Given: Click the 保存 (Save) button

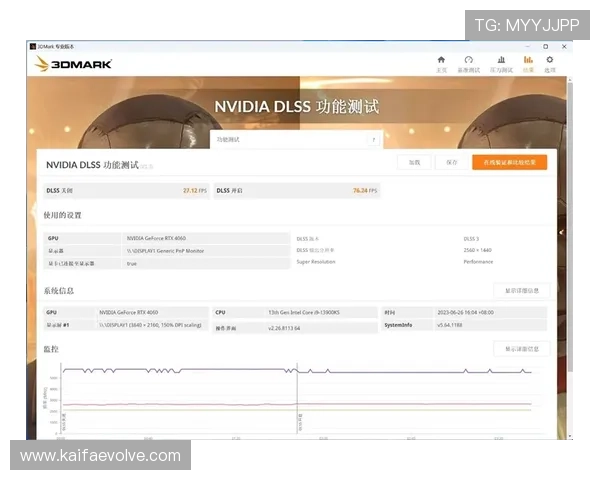Looking at the screenshot, I should click(452, 162).
